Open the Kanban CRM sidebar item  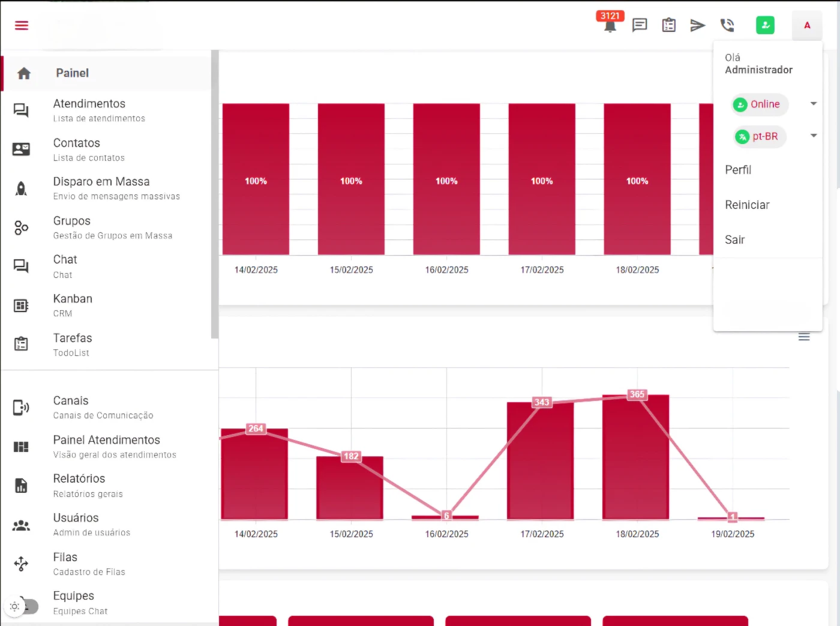pyautogui.click(x=73, y=305)
